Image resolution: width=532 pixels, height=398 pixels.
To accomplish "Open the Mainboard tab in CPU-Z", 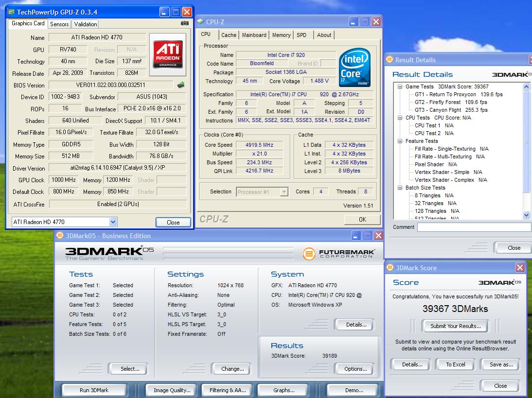I will pyautogui.click(x=254, y=35).
